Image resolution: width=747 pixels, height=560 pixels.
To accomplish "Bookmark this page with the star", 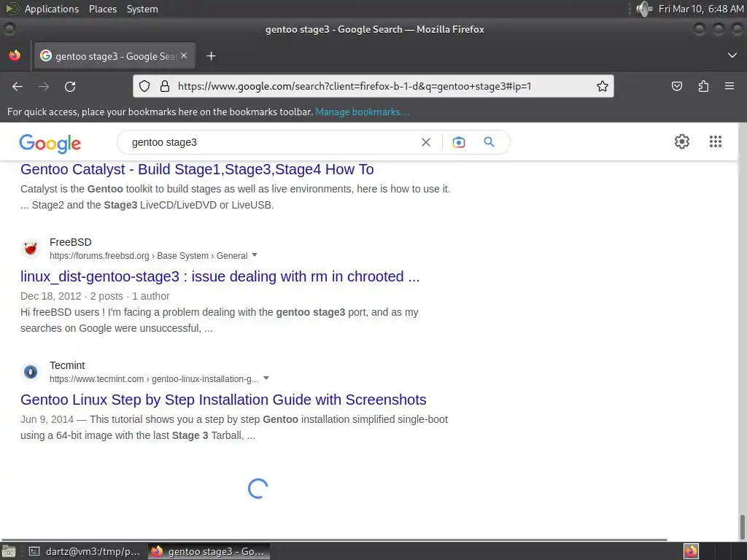I will point(602,86).
